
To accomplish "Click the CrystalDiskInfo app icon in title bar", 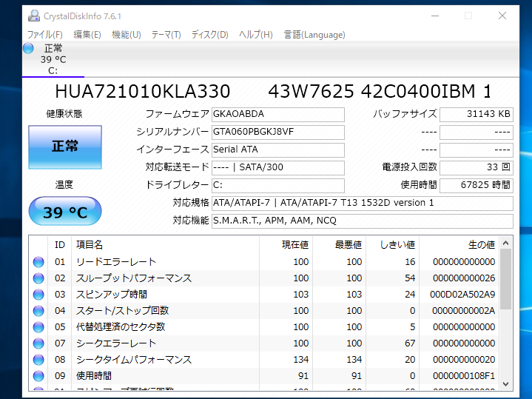I will tap(34, 16).
